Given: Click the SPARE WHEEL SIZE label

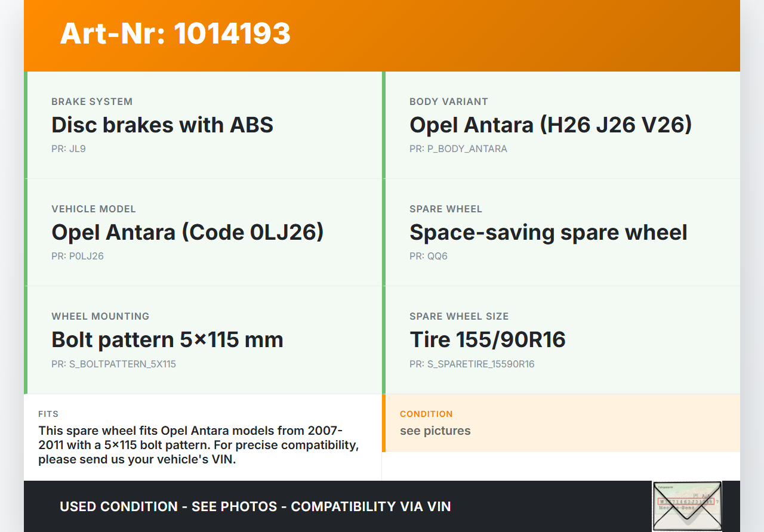Looking at the screenshot, I should 458,317.
